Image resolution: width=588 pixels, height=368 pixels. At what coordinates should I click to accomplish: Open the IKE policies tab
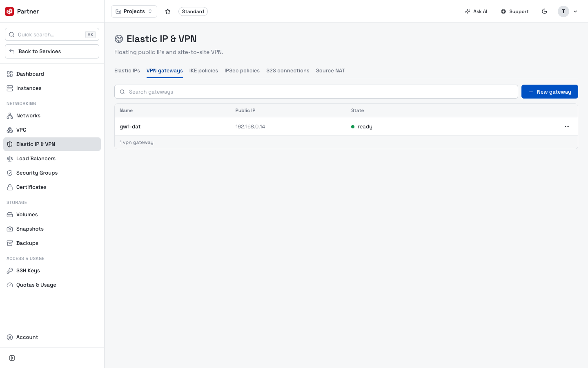tap(204, 71)
